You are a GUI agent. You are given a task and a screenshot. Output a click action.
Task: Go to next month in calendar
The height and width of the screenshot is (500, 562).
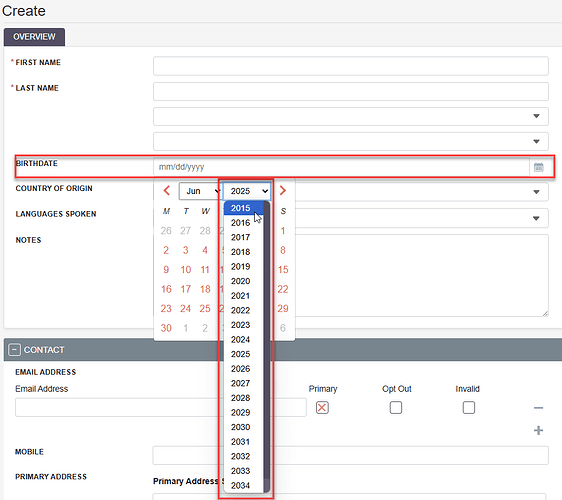[283, 191]
